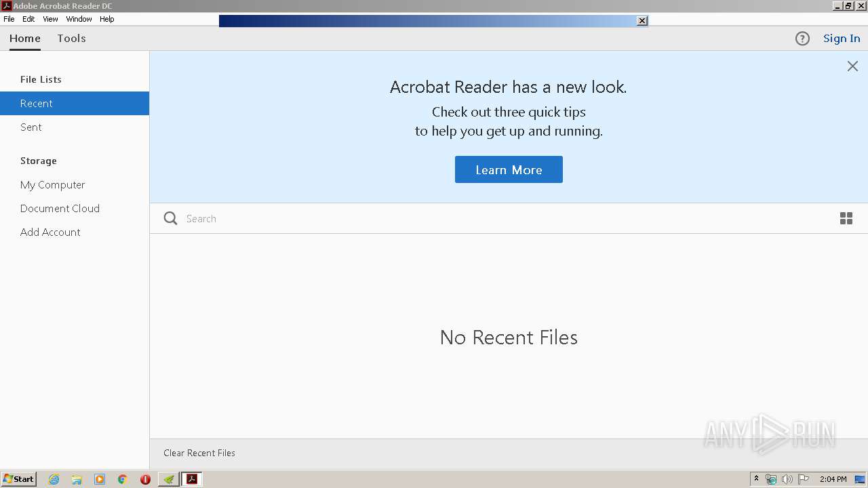Click the magnifying glass search icon
This screenshot has width=868, height=488.
[x=171, y=218]
